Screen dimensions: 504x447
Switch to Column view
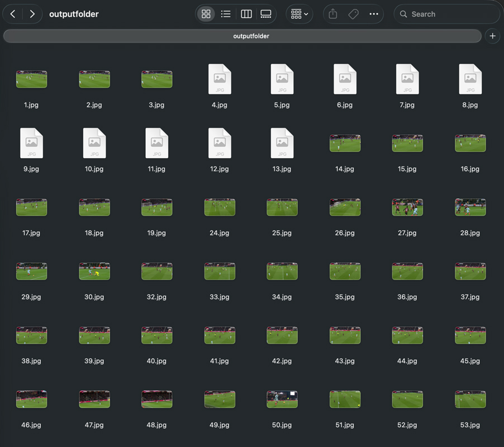pos(246,13)
